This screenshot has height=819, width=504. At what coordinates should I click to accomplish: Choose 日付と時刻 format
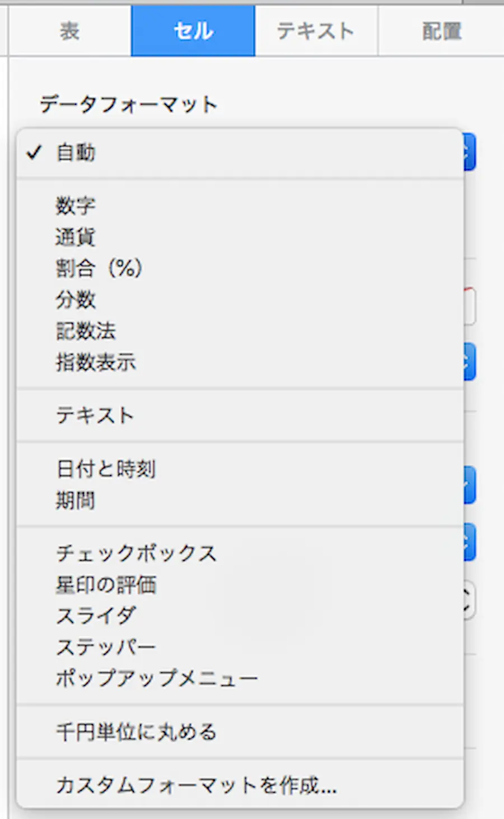tap(106, 469)
